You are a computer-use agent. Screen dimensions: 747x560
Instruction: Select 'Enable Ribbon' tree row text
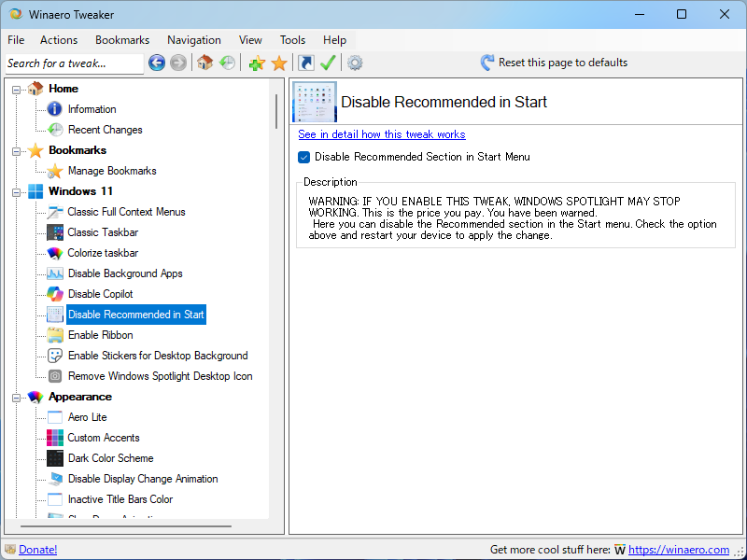101,335
